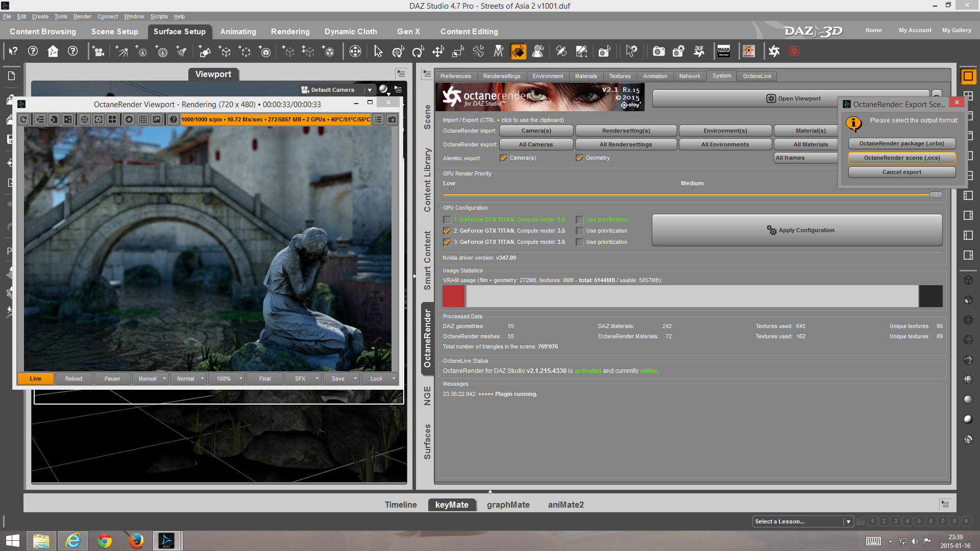Select the Universal transform tool
The image size is (980, 551).
(x=398, y=51)
